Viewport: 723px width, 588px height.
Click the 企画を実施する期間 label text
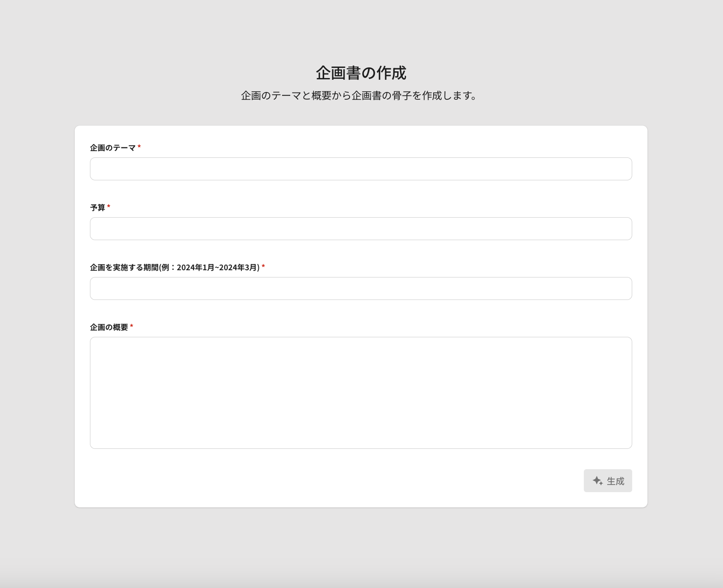point(124,267)
